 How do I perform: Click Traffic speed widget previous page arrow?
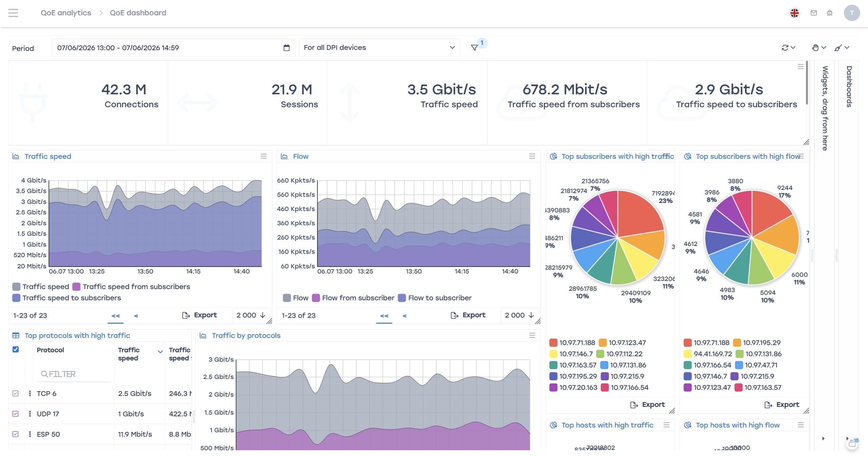coord(136,316)
